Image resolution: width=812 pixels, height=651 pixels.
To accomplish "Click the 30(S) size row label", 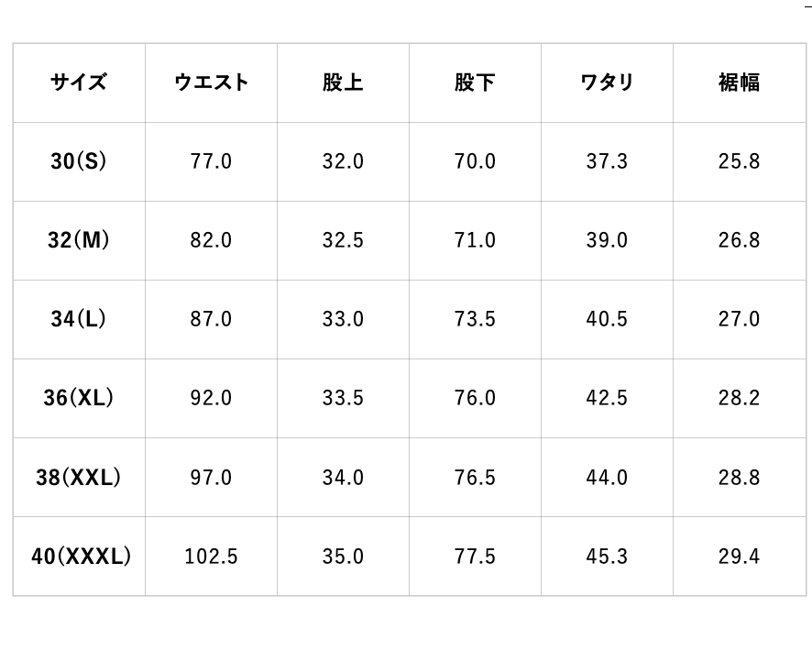I will click(79, 161).
